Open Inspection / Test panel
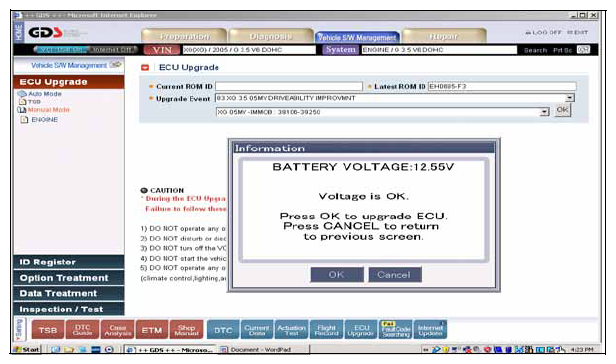This screenshot has width=616, height=364. (x=69, y=309)
